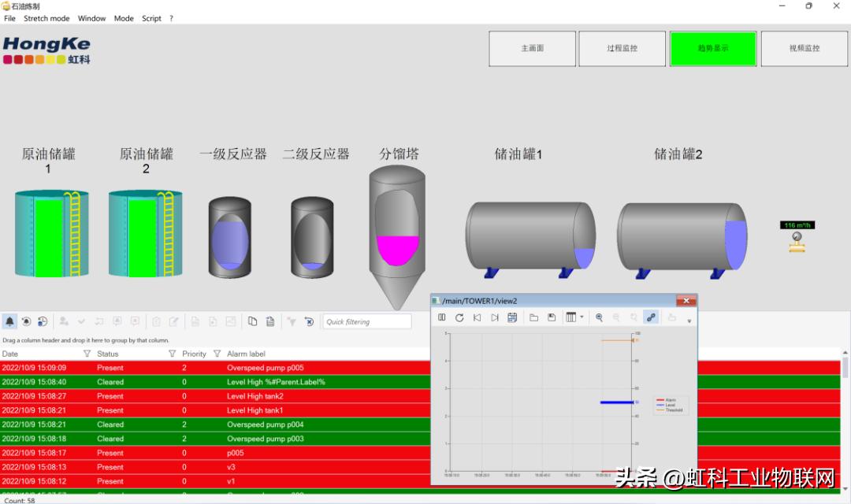Click the refresh icon in the trend toolbar
Screen dimensions: 851x504
point(459,317)
